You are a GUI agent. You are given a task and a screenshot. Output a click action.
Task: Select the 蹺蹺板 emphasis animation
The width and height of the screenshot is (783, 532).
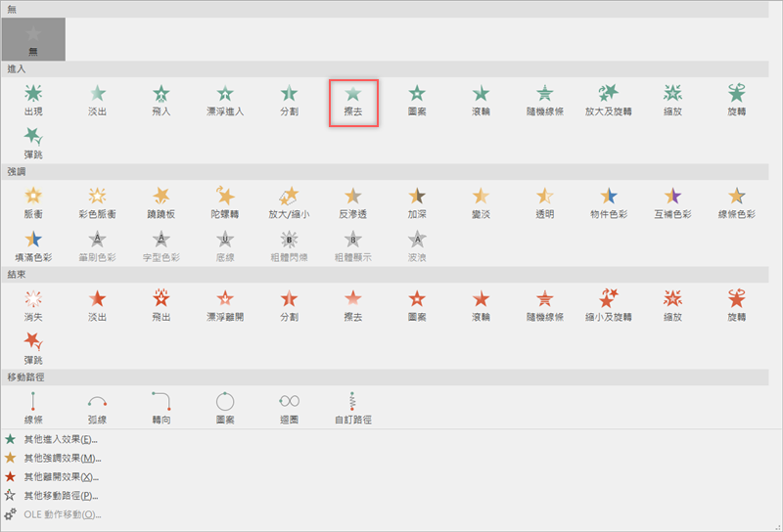[161, 202]
